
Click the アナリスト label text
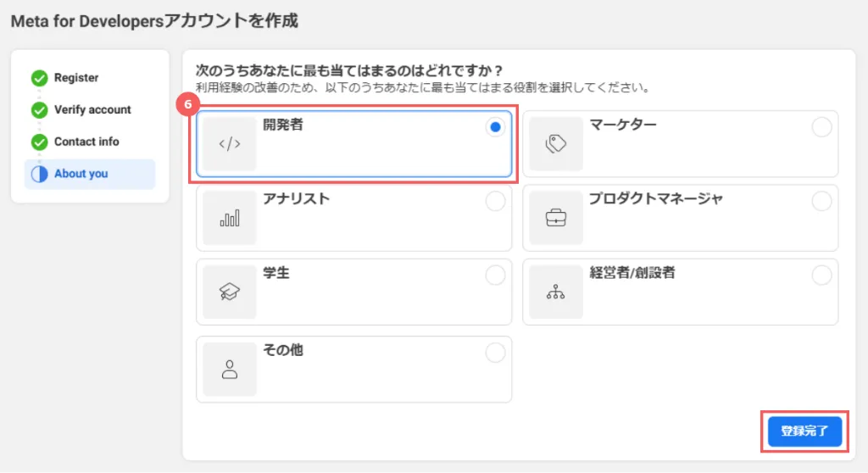click(x=296, y=199)
